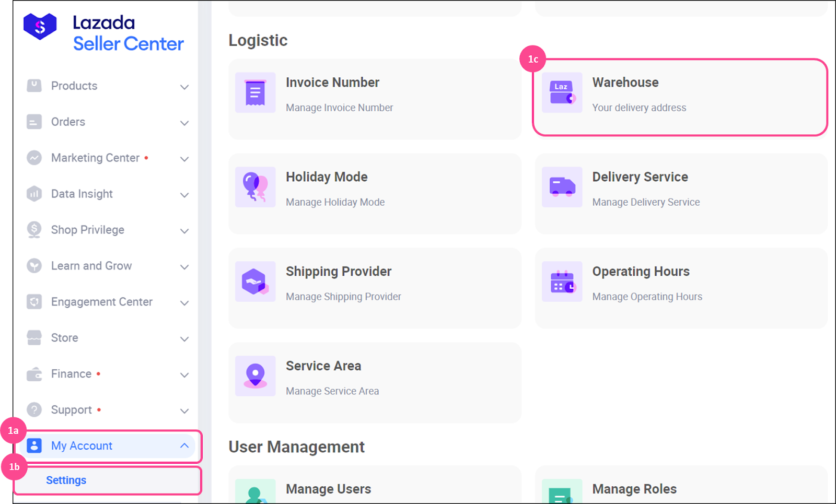Expand the Data Insight chevron
Screen dimensions: 836x504
(x=184, y=195)
